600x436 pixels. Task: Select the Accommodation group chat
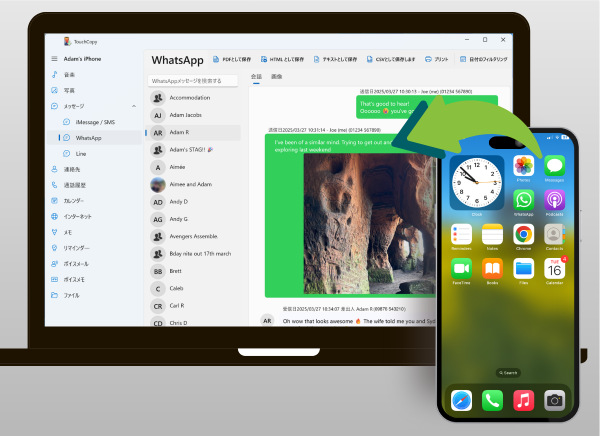(193, 98)
